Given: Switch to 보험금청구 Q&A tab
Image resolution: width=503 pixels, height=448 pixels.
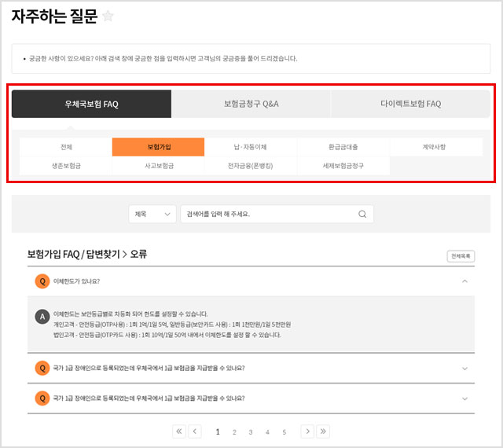Looking at the screenshot, I should (x=251, y=104).
